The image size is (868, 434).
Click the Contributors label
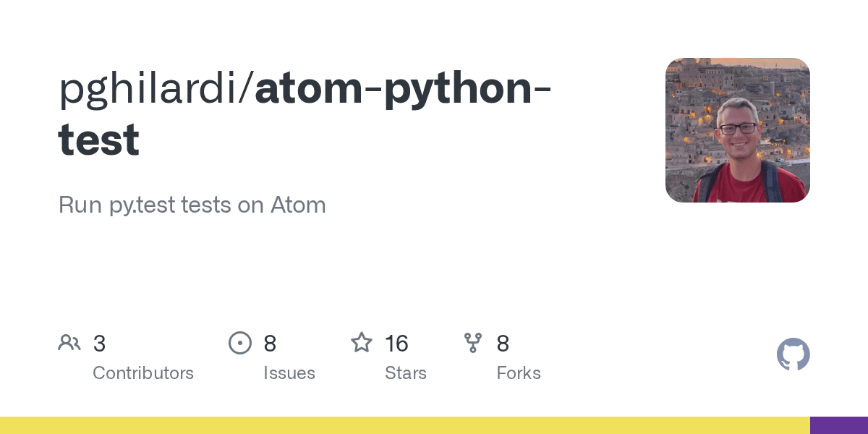[143, 373]
